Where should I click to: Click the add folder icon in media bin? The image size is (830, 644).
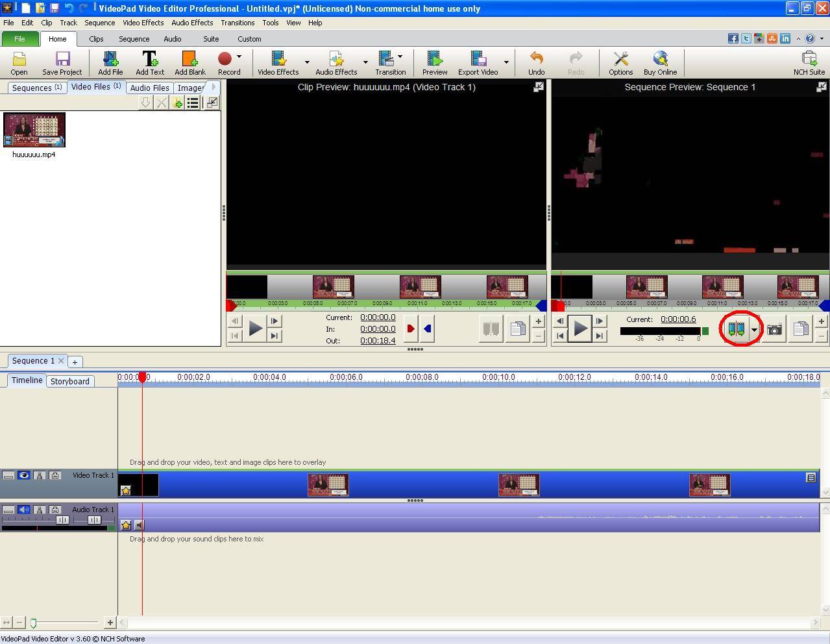coord(177,103)
